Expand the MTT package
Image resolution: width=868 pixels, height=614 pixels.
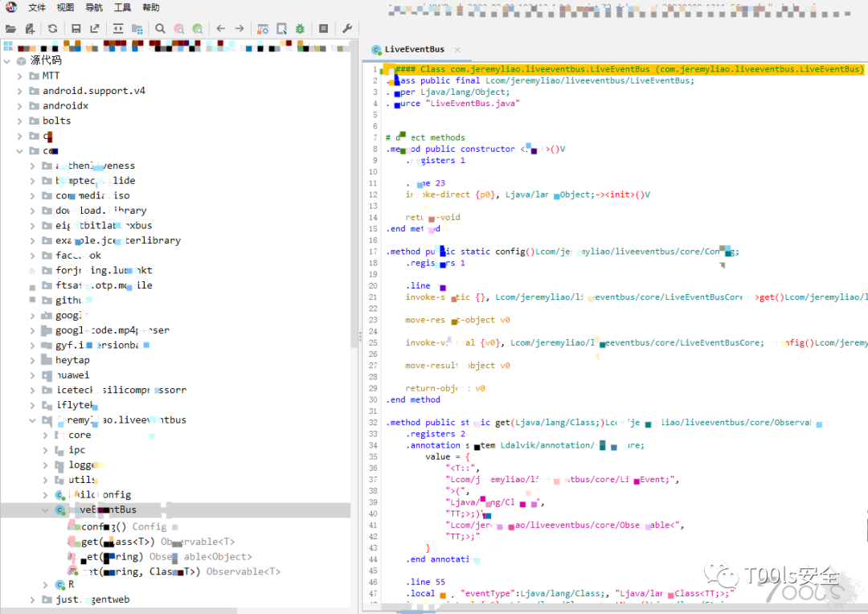(20, 76)
